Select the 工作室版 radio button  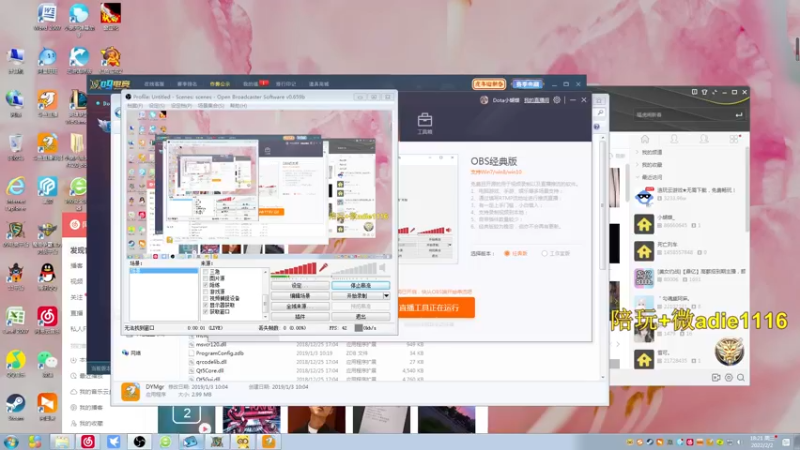pyautogui.click(x=544, y=254)
